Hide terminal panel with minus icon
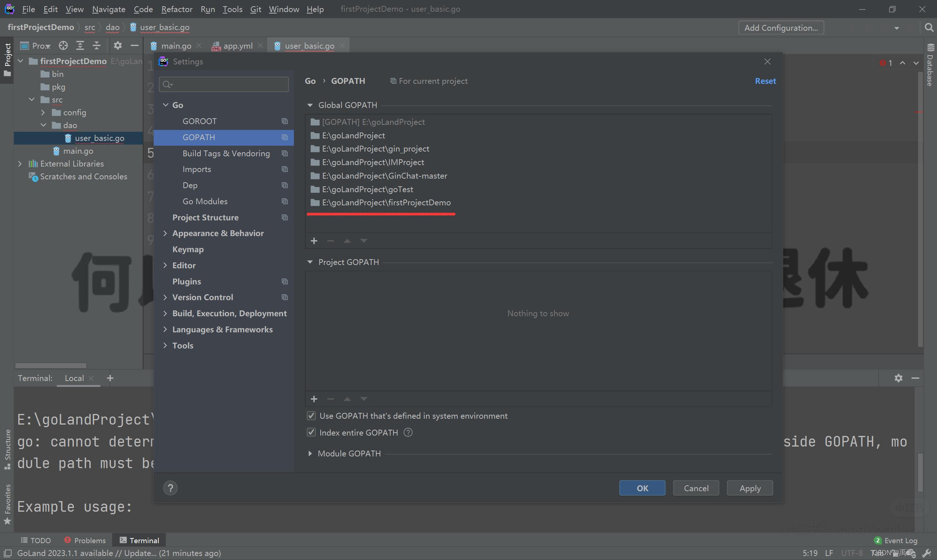The width and height of the screenshot is (937, 560). click(x=915, y=378)
